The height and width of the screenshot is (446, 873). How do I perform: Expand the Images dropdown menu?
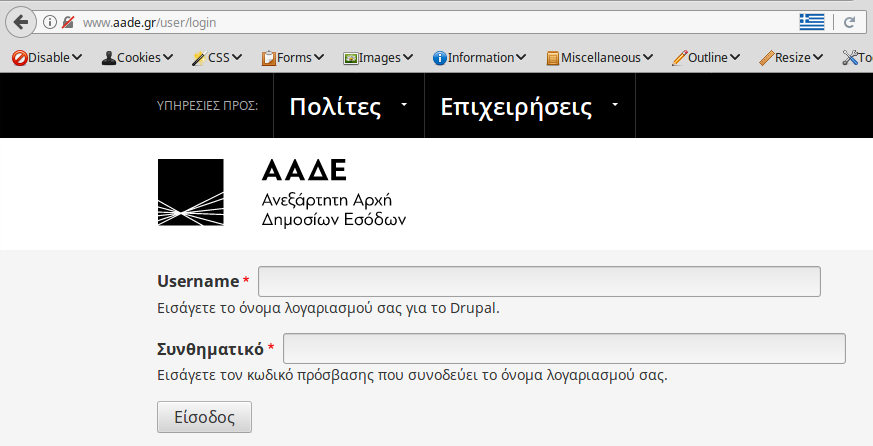tap(408, 57)
